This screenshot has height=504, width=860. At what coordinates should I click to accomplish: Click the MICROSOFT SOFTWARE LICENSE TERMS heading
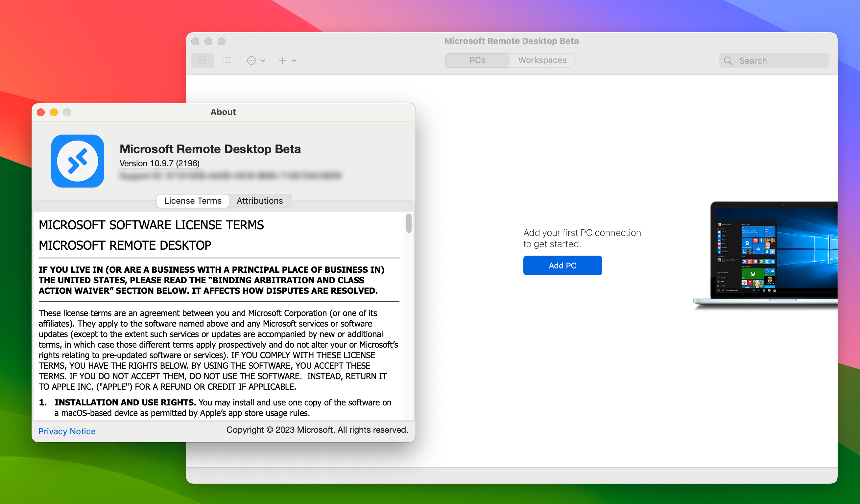151,225
